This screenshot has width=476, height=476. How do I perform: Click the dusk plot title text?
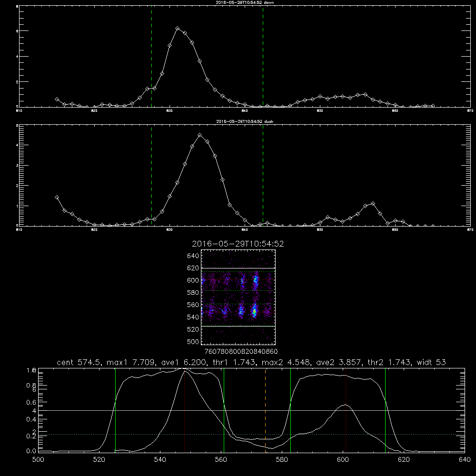click(245, 121)
